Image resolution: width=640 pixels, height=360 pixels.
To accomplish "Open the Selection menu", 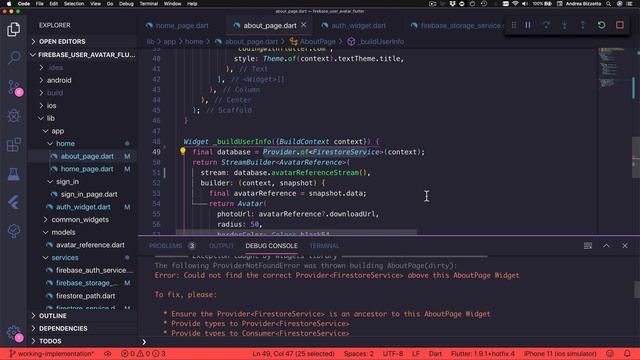I will (x=74, y=4).
